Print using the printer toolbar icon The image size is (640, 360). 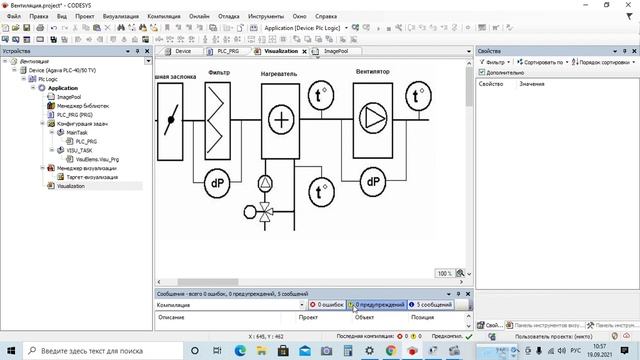coord(40,28)
